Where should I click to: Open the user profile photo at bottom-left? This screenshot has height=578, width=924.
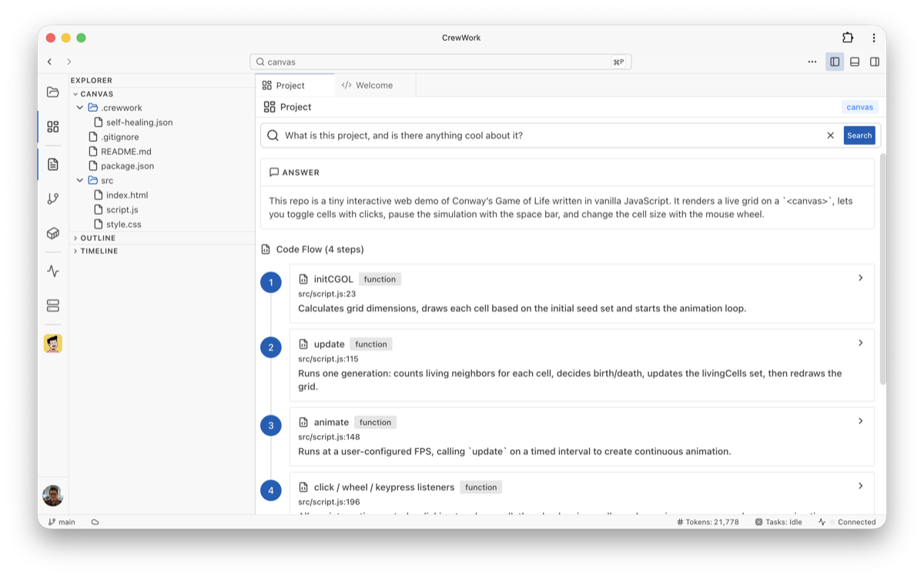tap(52, 496)
